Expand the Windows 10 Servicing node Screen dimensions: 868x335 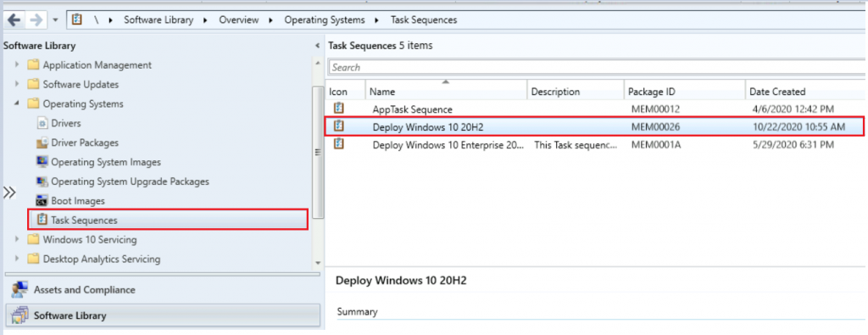pos(17,240)
